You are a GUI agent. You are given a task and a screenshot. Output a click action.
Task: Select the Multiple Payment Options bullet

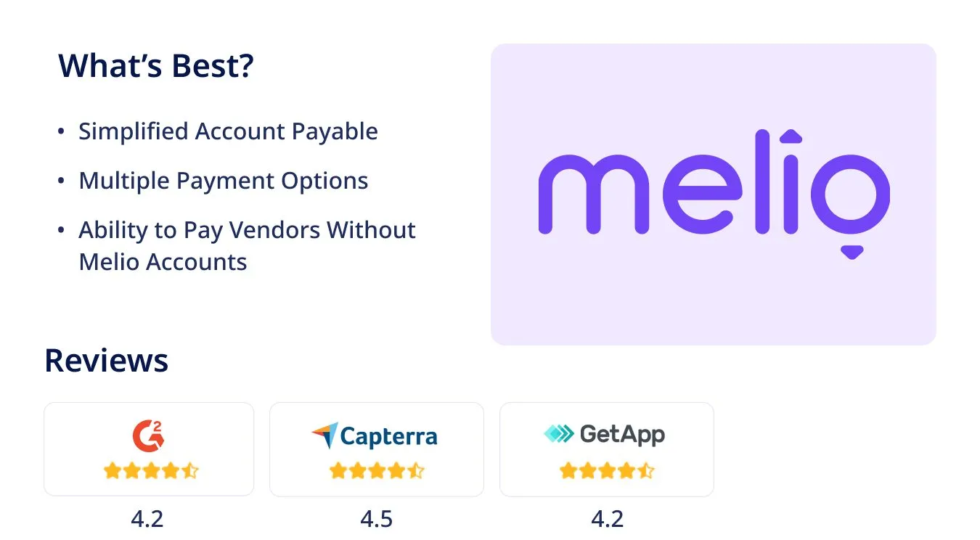(x=224, y=180)
